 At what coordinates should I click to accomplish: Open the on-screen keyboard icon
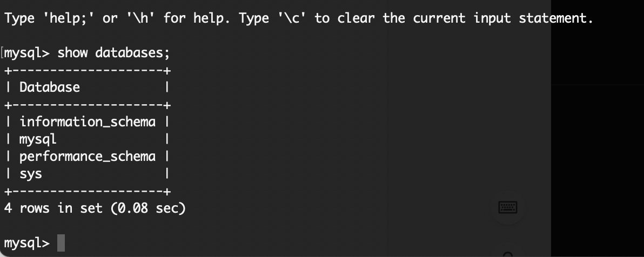pos(507,208)
